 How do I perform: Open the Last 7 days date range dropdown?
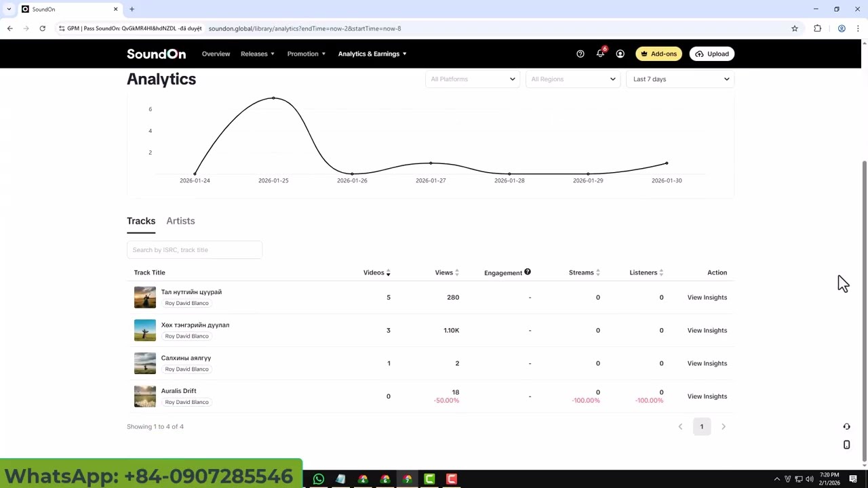pyautogui.click(x=680, y=79)
